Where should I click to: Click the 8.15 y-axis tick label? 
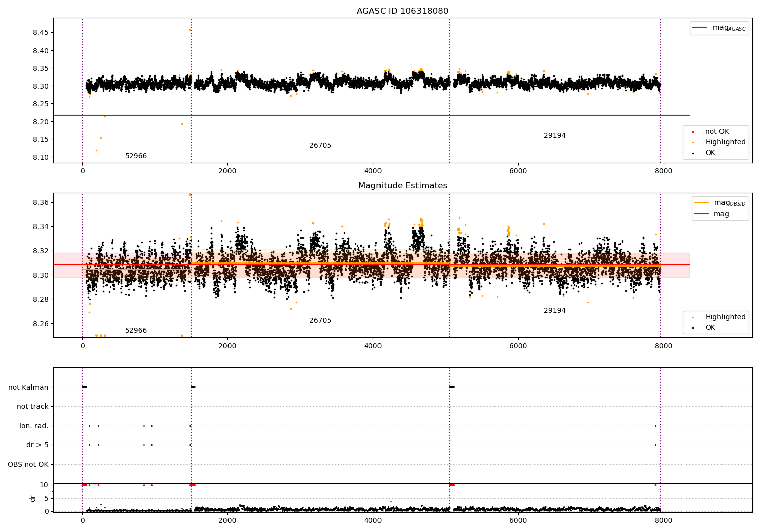[x=40, y=139]
